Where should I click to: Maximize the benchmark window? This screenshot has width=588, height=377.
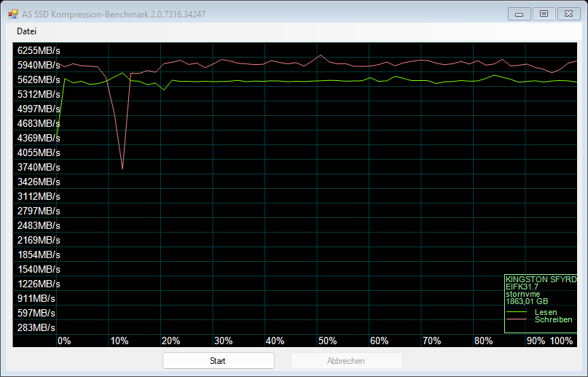542,13
